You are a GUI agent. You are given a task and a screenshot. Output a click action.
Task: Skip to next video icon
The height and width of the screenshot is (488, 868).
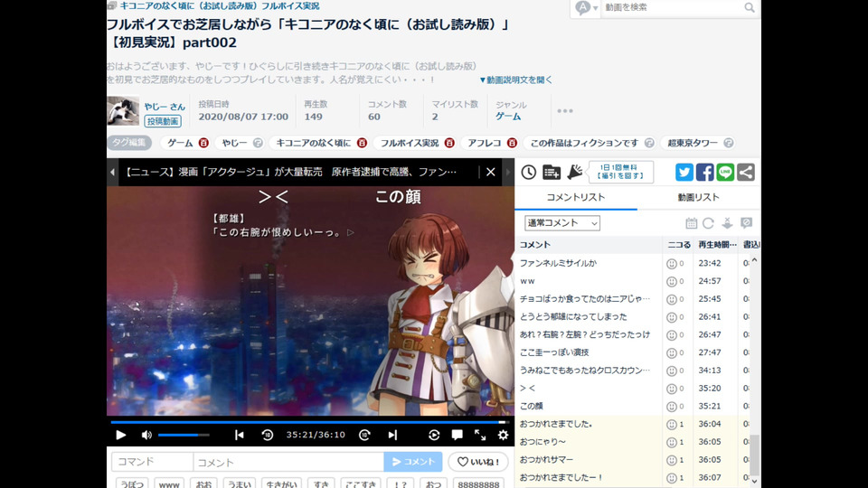tap(392, 435)
